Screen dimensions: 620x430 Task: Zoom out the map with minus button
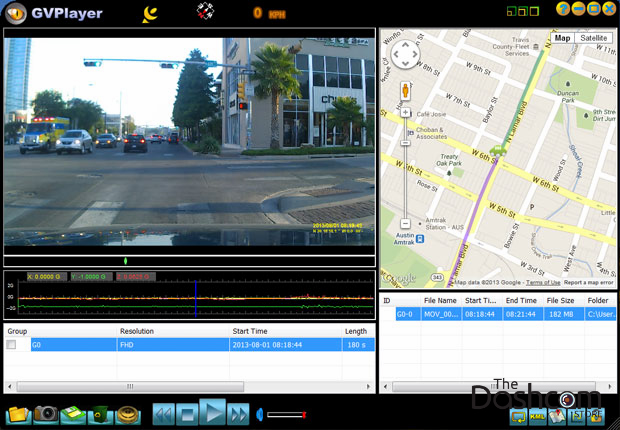coord(405,223)
